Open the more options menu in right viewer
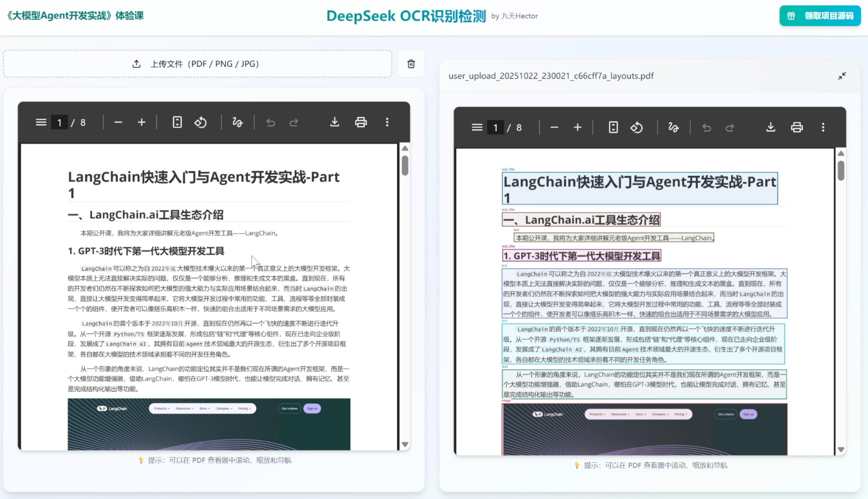The image size is (868, 499). coord(823,127)
